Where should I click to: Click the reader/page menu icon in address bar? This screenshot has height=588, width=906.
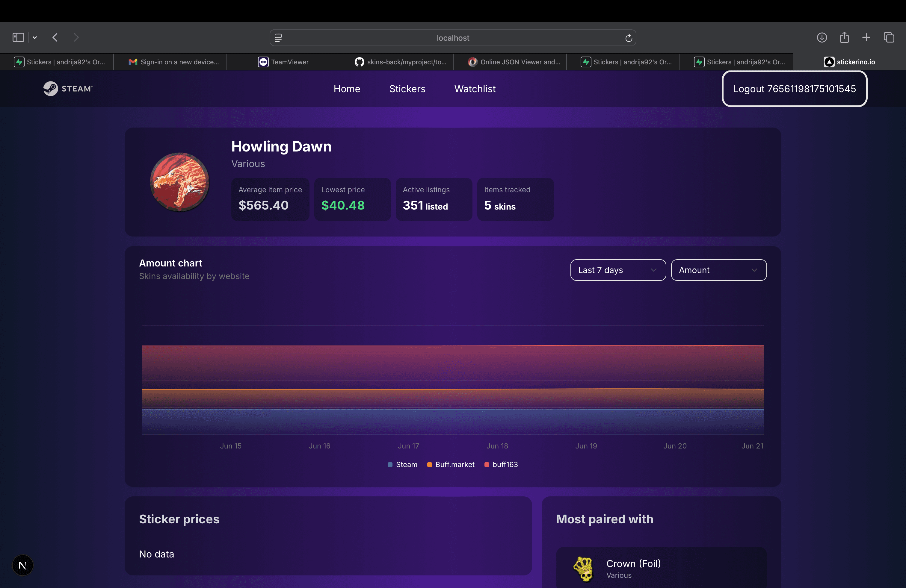pos(278,38)
